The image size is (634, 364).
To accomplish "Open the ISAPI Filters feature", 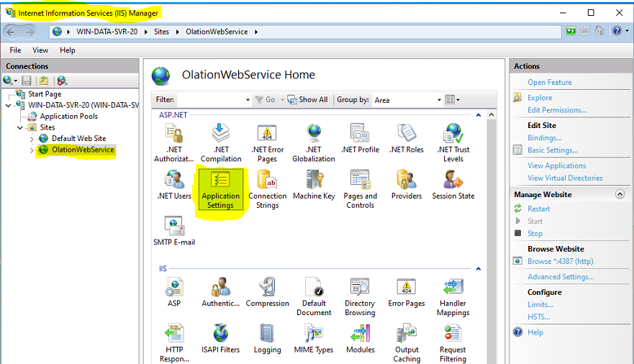I will (x=221, y=339).
